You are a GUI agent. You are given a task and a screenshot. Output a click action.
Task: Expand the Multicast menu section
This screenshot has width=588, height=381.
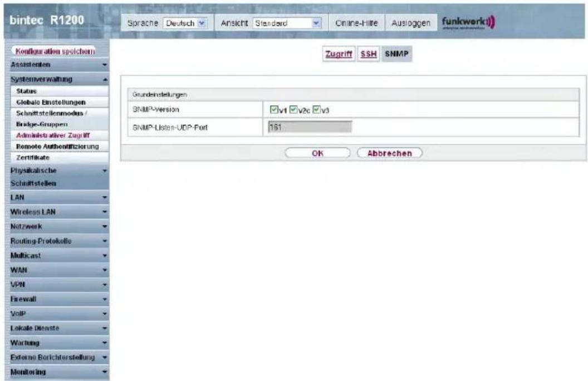59,256
